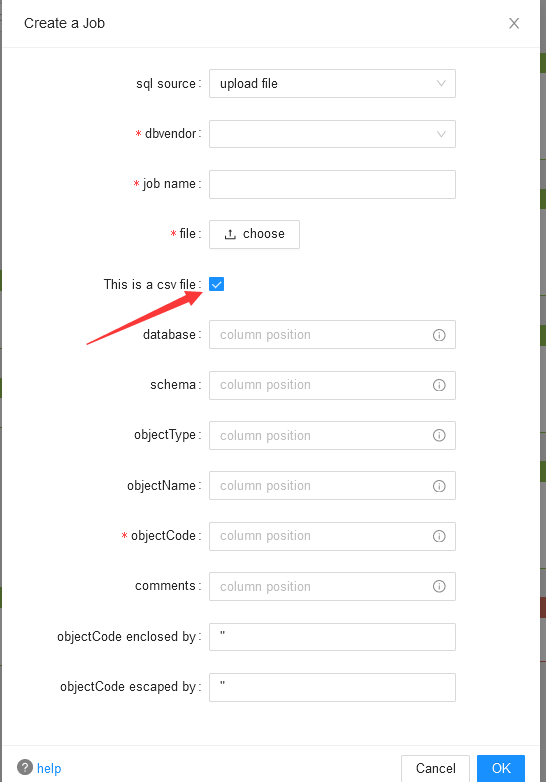Image resolution: width=546 pixels, height=782 pixels.
Task: Click the info icon in schema field
Action: 439,385
